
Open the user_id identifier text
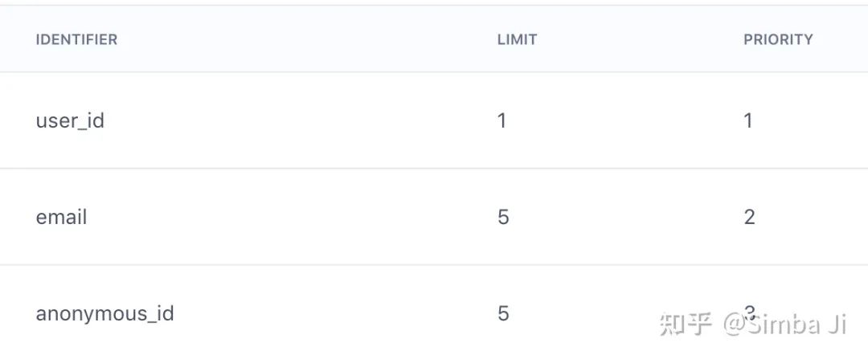tap(70, 120)
